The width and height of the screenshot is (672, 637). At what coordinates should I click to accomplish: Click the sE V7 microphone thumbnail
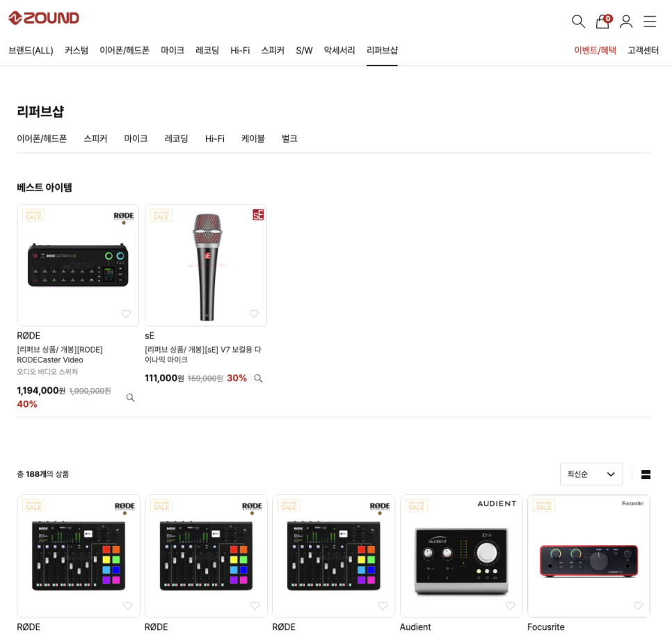coord(206,265)
